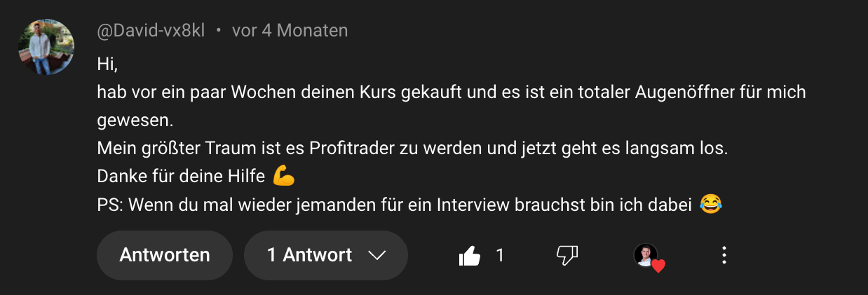This screenshot has height=295, width=868.
Task: Click the 'vor 4 Monaten' timestamp
Action: point(290,31)
